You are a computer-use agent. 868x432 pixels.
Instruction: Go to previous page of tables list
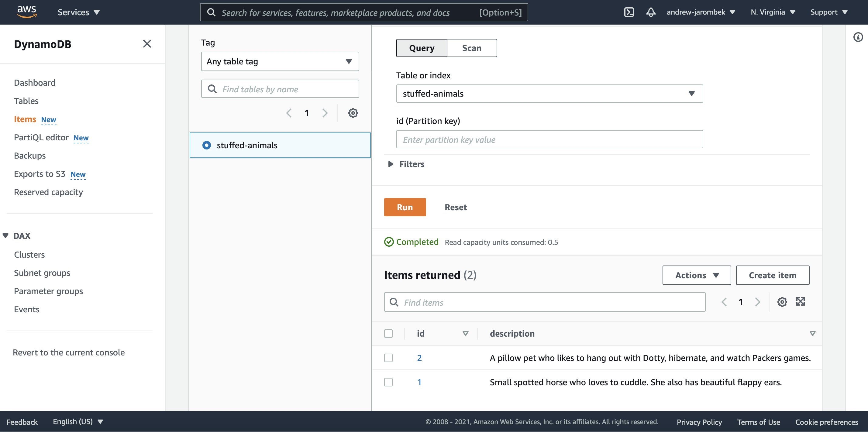pyautogui.click(x=289, y=113)
